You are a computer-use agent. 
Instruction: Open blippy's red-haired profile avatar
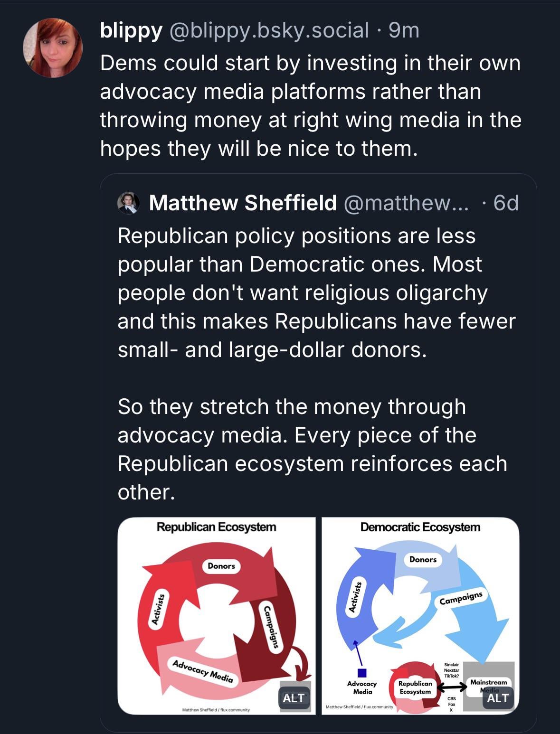pos(53,48)
